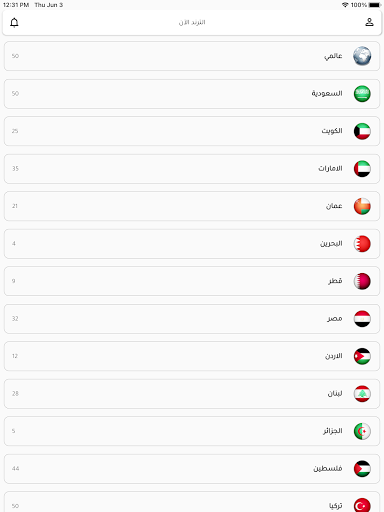The height and width of the screenshot is (512, 384).
Task: Tap the Bahrain flag icon
Action: (x=362, y=244)
